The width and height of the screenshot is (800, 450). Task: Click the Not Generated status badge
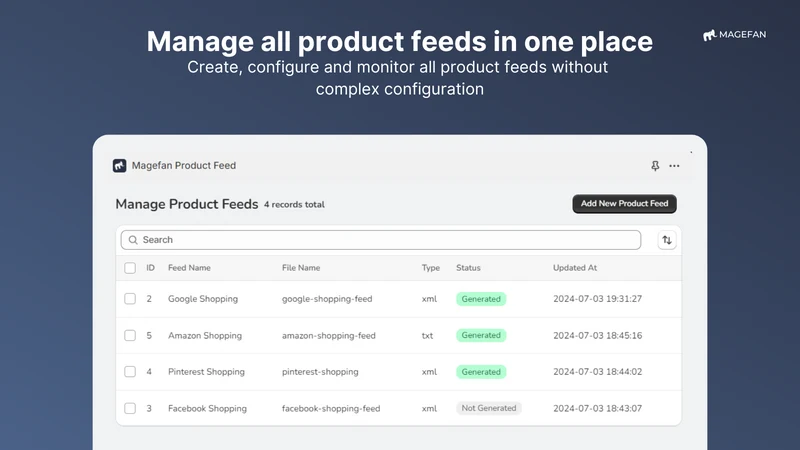pyautogui.click(x=489, y=408)
